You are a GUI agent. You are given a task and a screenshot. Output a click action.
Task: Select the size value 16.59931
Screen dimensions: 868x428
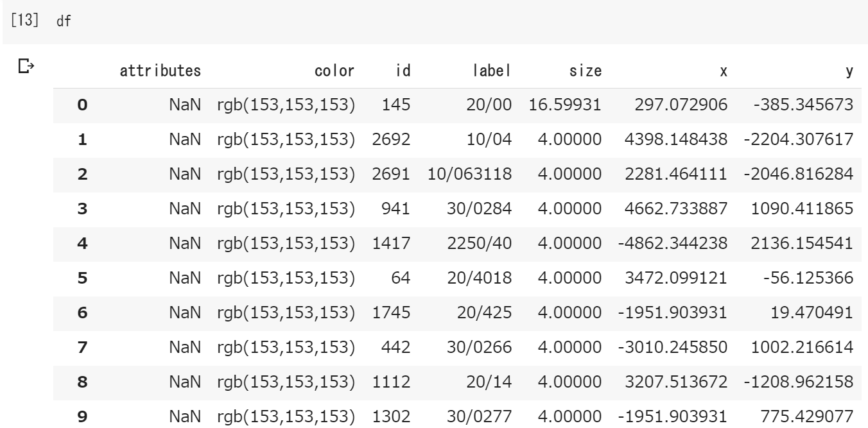(565, 105)
